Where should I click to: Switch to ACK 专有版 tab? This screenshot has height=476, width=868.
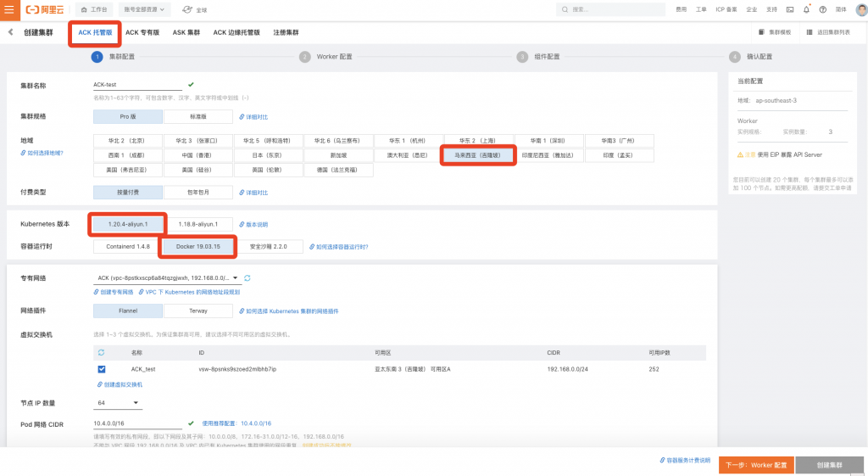point(142,32)
